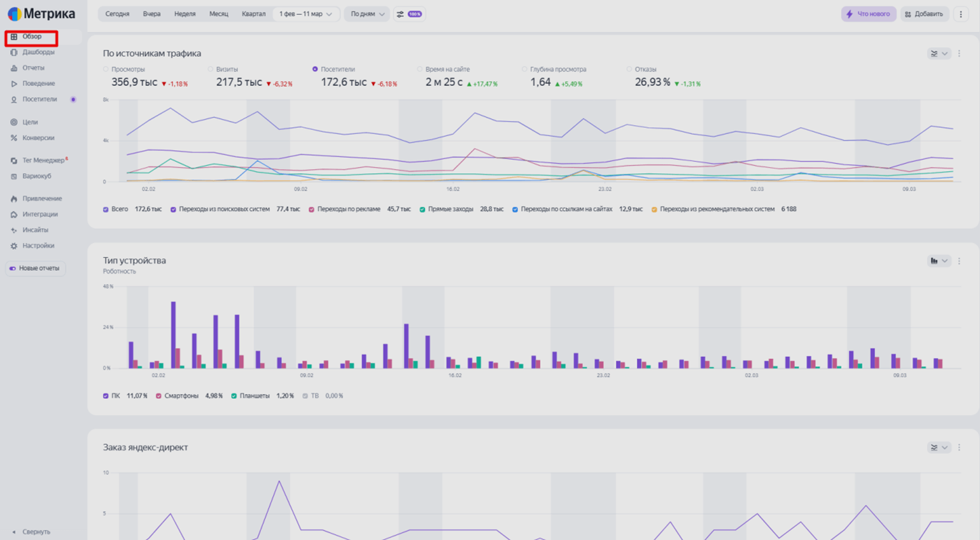
Task: Select the Просмотры metric radio button
Action: point(106,69)
